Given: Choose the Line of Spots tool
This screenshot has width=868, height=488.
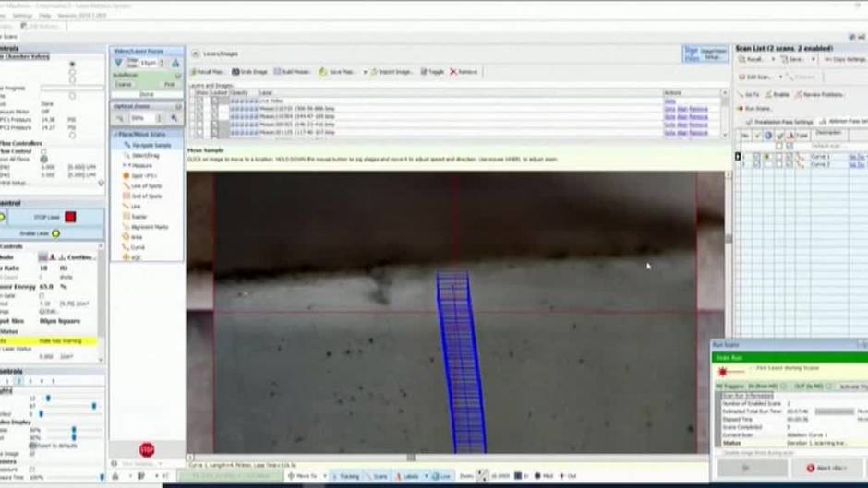Looking at the screenshot, I should point(145,185).
